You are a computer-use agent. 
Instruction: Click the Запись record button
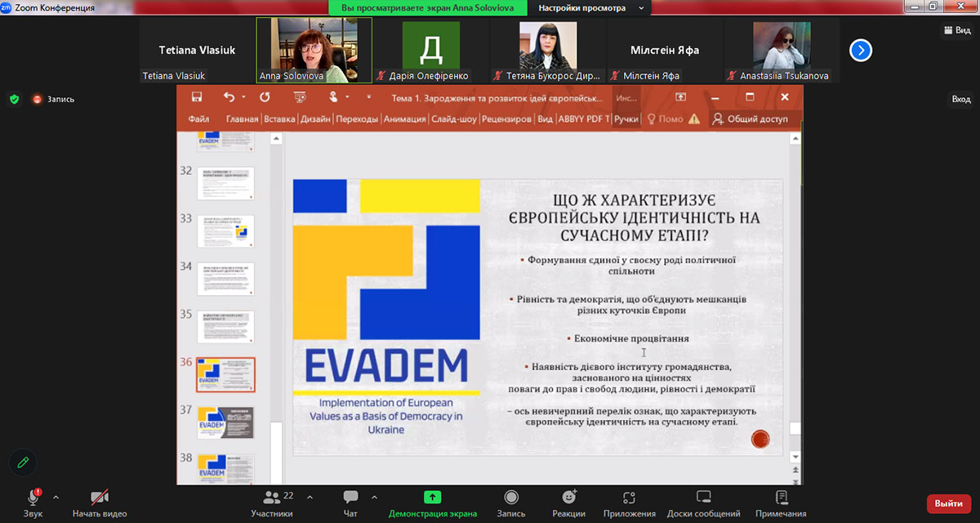pyautogui.click(x=511, y=503)
